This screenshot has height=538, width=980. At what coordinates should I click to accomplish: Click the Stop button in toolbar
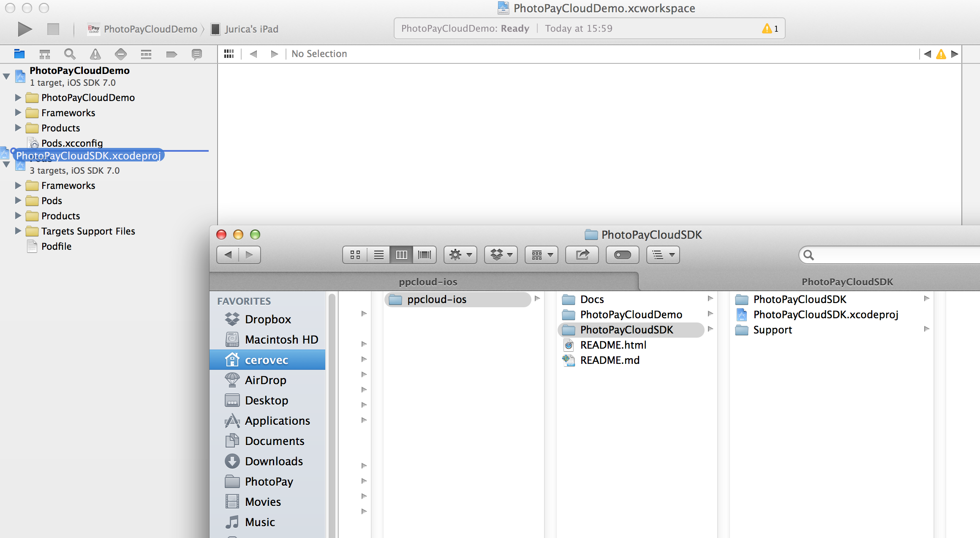tap(52, 28)
